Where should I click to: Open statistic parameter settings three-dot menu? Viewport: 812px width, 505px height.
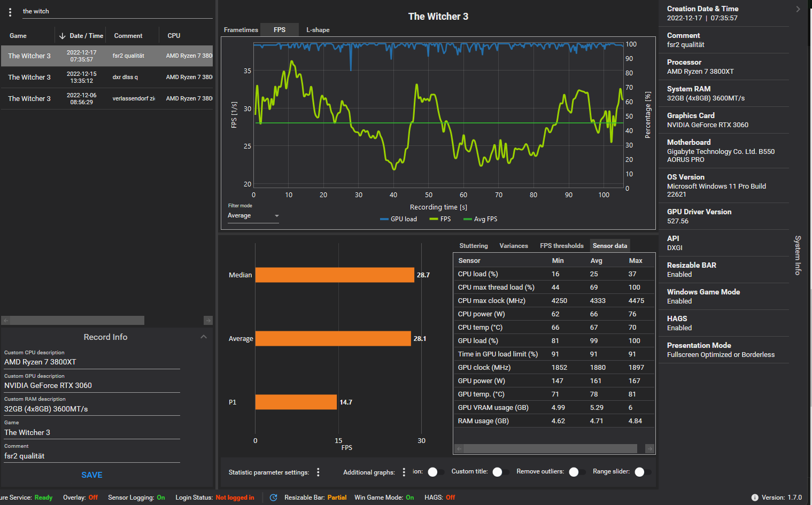[x=318, y=472]
